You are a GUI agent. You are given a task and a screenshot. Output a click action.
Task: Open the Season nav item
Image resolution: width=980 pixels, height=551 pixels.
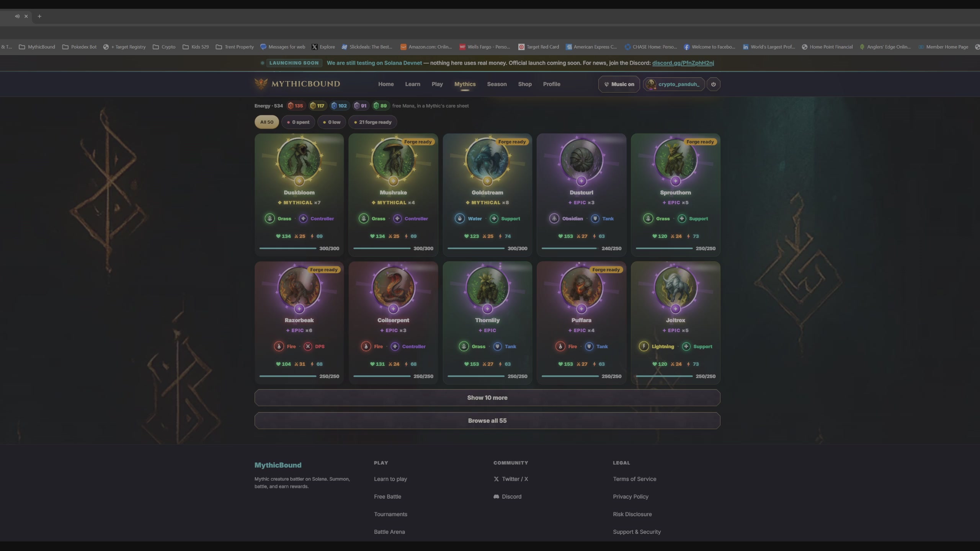click(497, 84)
